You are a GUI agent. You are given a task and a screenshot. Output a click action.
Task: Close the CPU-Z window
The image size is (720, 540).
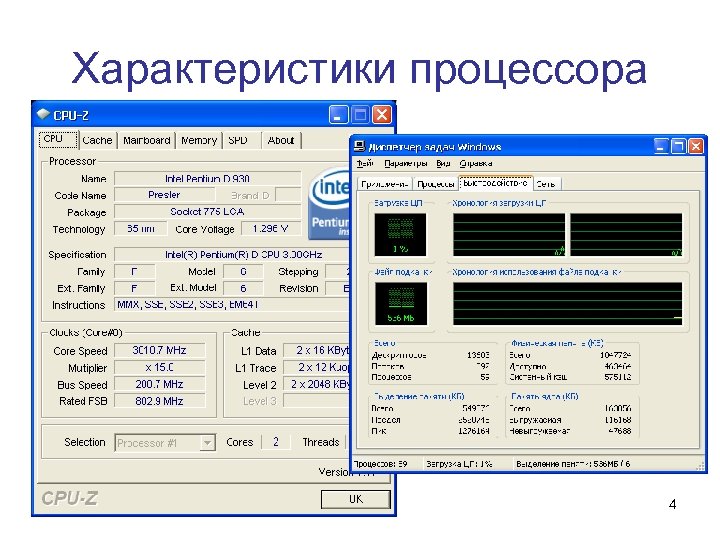pyautogui.click(x=382, y=115)
